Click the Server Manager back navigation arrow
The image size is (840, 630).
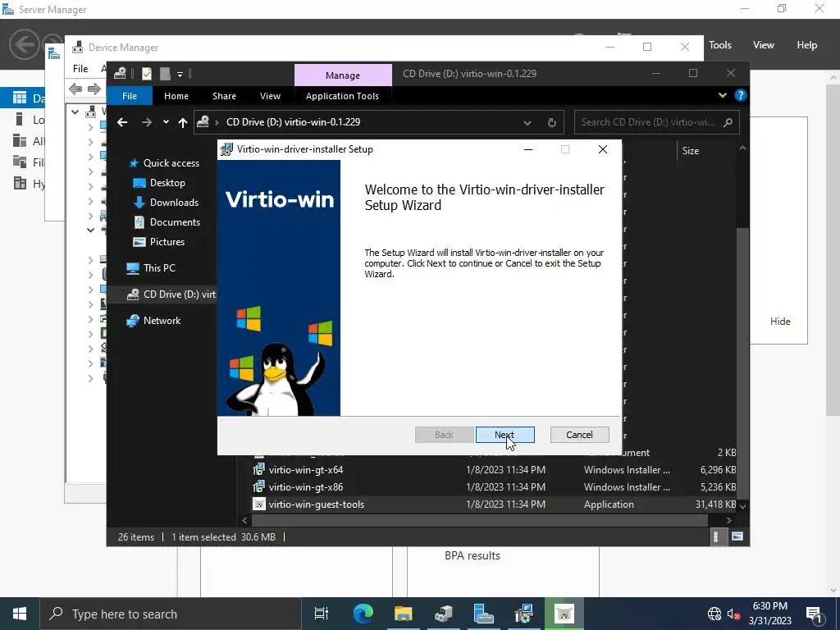[x=24, y=44]
